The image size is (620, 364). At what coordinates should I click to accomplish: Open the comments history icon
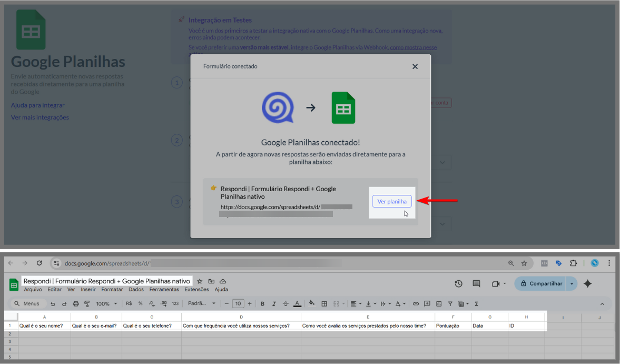[x=477, y=283]
